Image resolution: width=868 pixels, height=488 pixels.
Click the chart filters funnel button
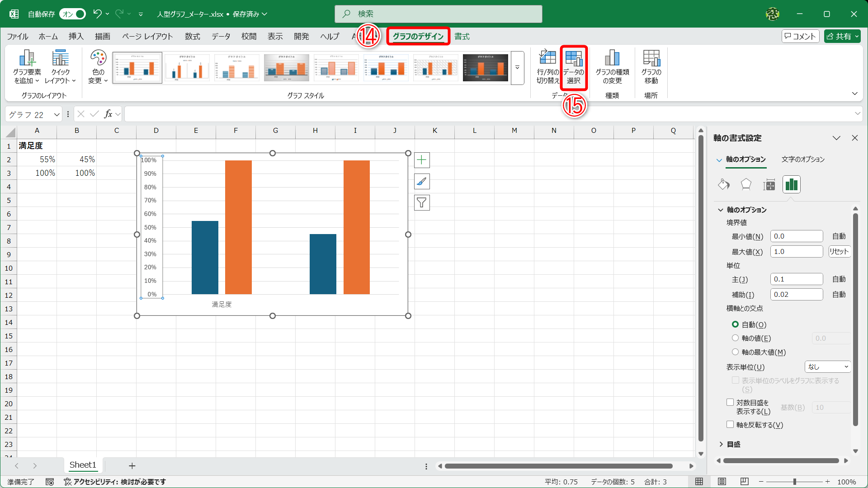(x=422, y=203)
